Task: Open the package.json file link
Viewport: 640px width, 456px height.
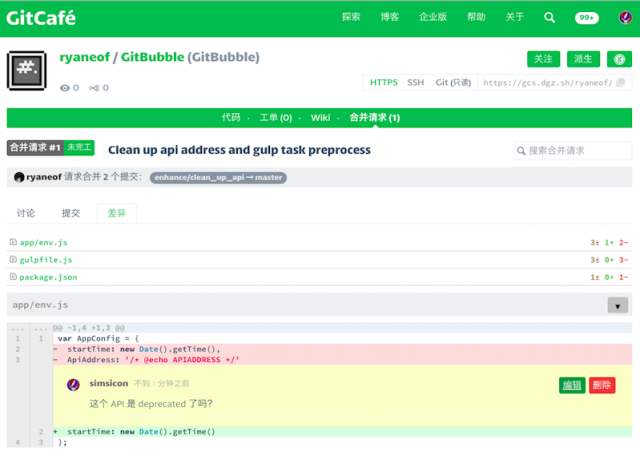Action: tap(48, 277)
